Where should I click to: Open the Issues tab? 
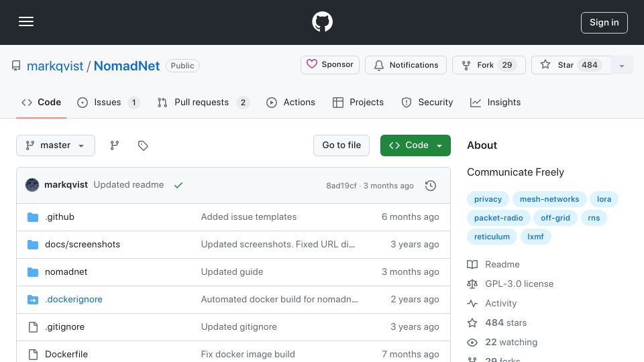coord(109,102)
